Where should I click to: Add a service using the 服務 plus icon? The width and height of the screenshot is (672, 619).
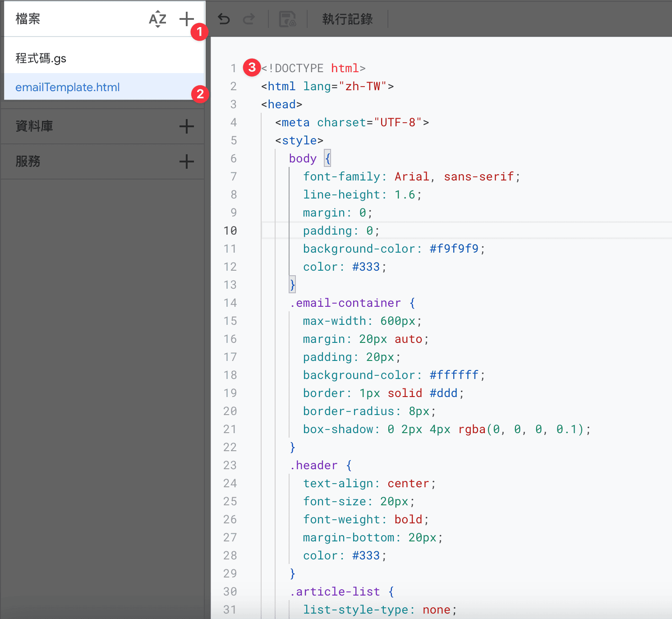[186, 162]
